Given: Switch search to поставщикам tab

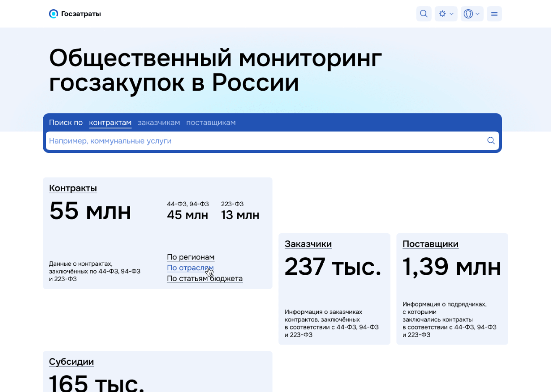Looking at the screenshot, I should pos(211,123).
